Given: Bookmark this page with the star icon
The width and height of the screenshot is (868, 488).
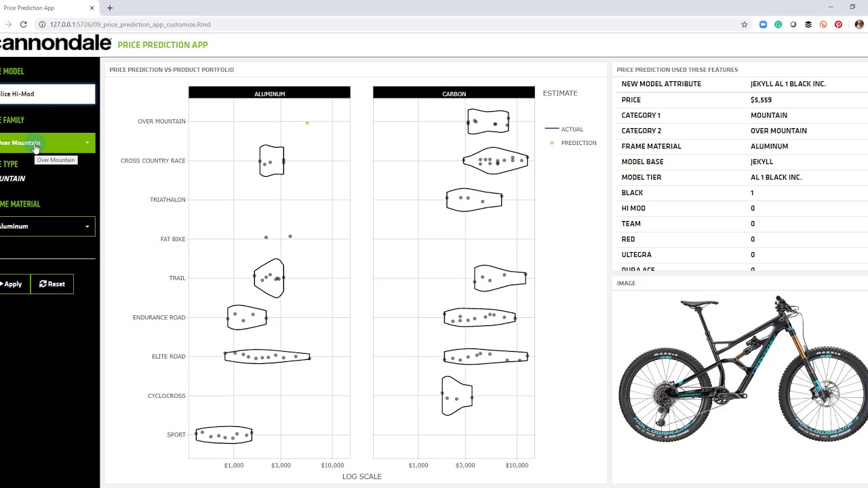Looking at the screenshot, I should point(744,24).
